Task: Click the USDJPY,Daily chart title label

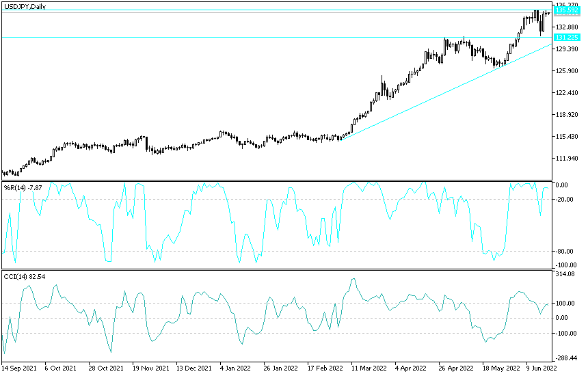Action: (25, 6)
